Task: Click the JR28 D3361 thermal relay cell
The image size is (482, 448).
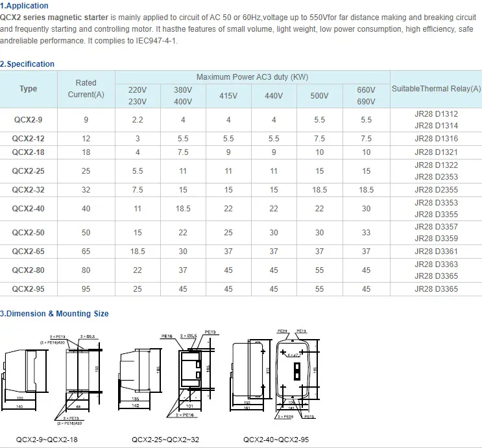Action: 436,251
